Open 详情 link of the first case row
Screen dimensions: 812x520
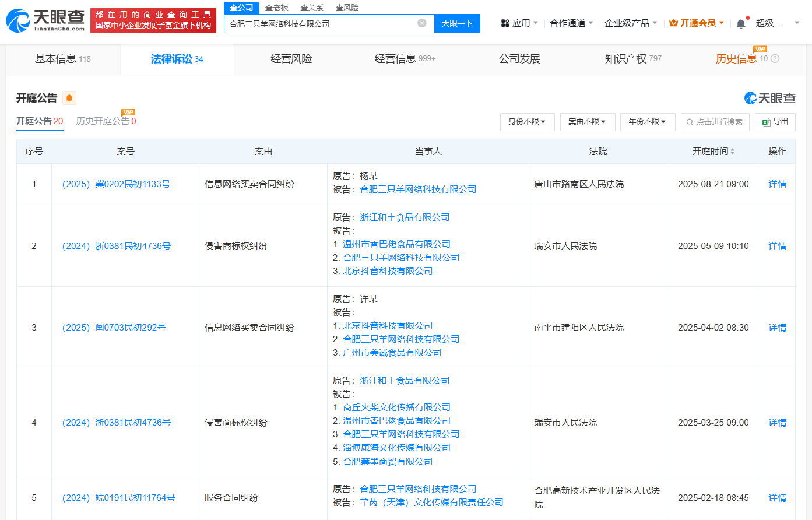(x=777, y=184)
